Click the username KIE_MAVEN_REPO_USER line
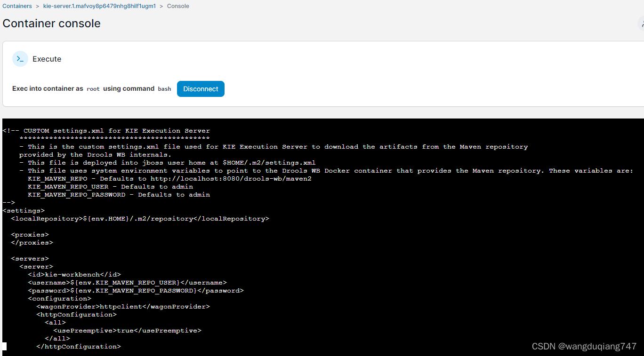The height and width of the screenshot is (356, 644). coord(127,283)
